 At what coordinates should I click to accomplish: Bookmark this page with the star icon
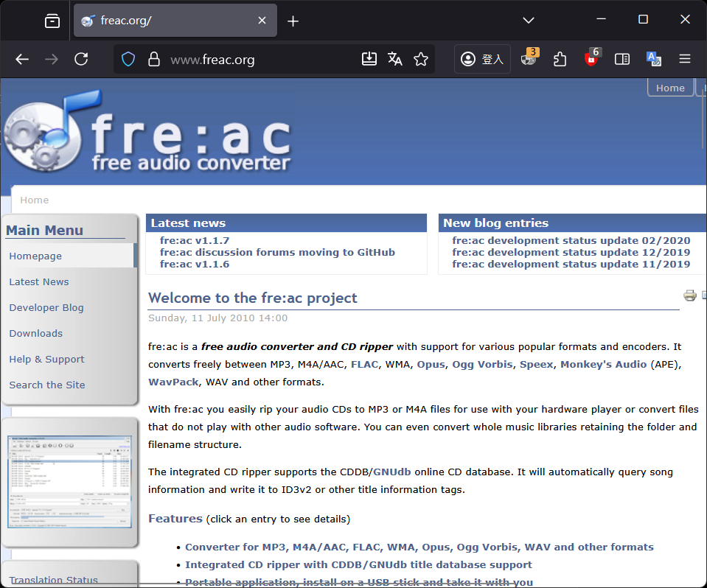tap(421, 60)
